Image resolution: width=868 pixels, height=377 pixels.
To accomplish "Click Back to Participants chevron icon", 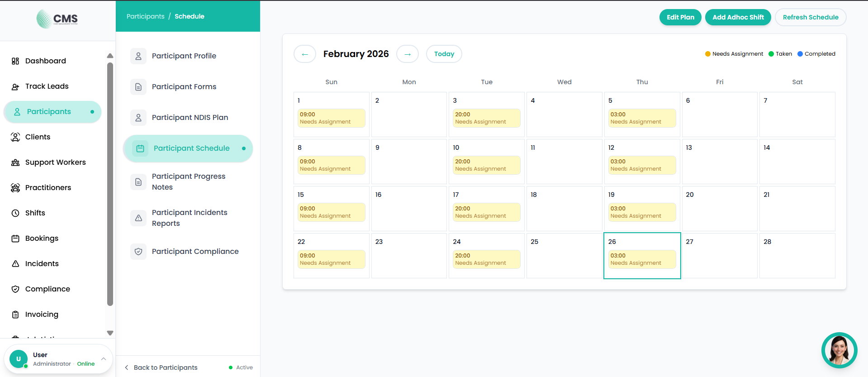I will pos(127,367).
